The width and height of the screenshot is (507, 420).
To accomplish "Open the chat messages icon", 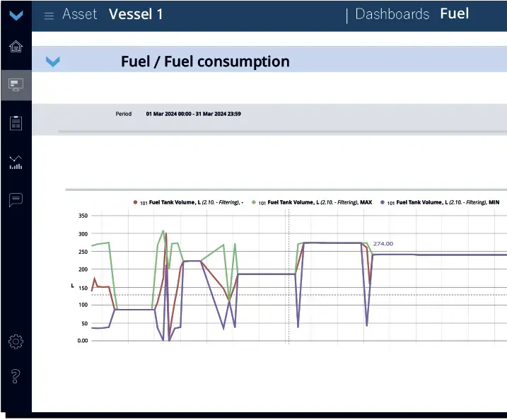I will pos(16,200).
